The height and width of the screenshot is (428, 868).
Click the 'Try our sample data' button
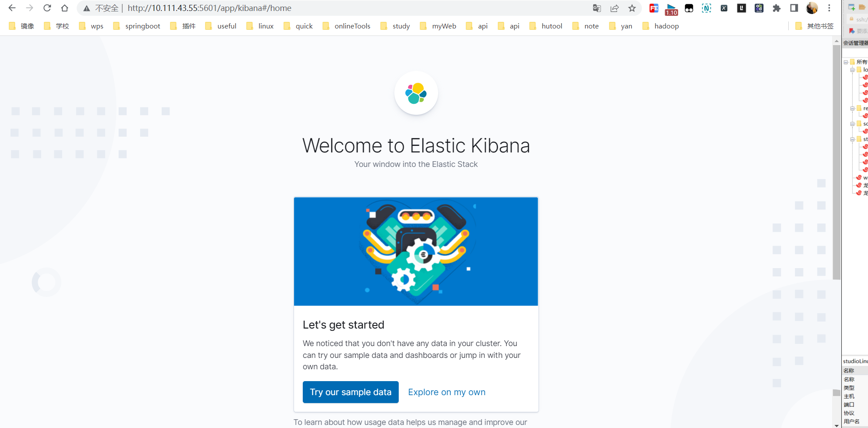point(351,392)
